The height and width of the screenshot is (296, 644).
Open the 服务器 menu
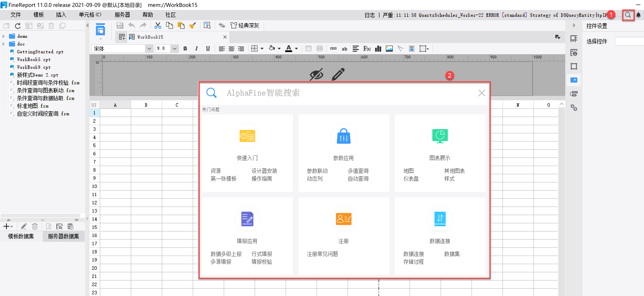122,15
